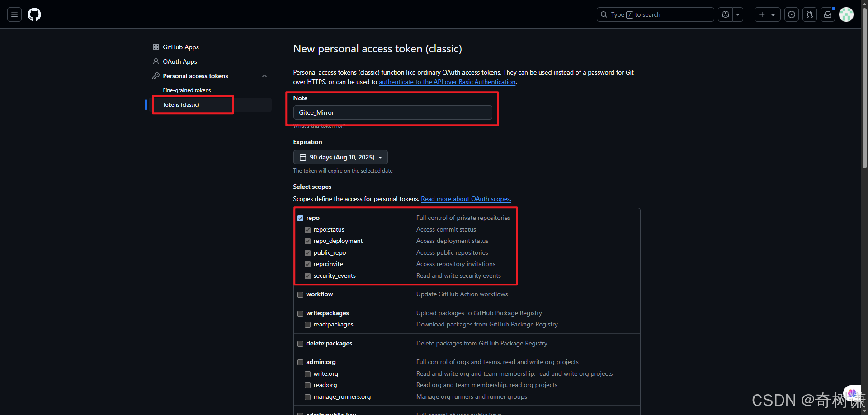Click 'The token will expire on the selected date'
Screen dimensions: 868x415
343,171
